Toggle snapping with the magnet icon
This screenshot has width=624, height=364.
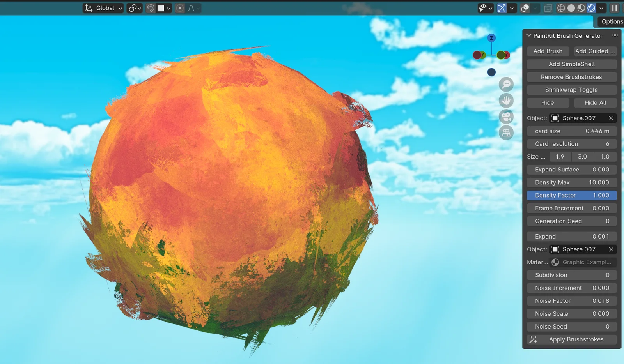(x=150, y=8)
